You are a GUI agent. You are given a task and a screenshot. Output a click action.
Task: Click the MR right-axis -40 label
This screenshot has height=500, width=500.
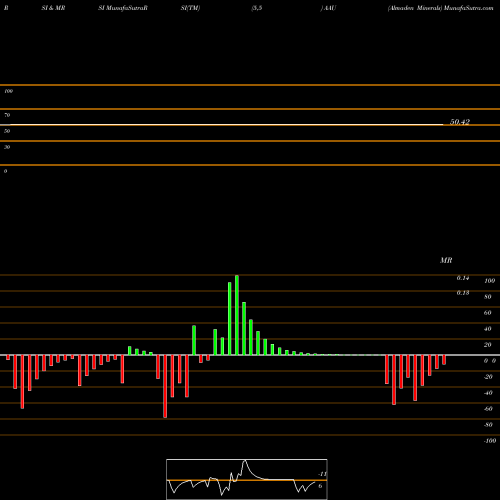coord(488,393)
